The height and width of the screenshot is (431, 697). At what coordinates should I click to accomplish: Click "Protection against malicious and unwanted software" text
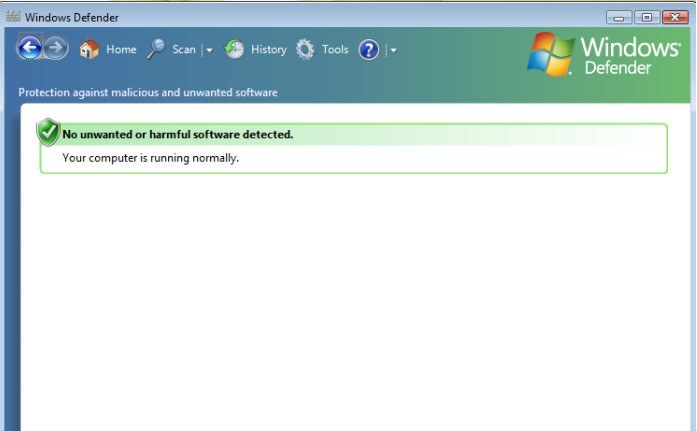(x=148, y=92)
